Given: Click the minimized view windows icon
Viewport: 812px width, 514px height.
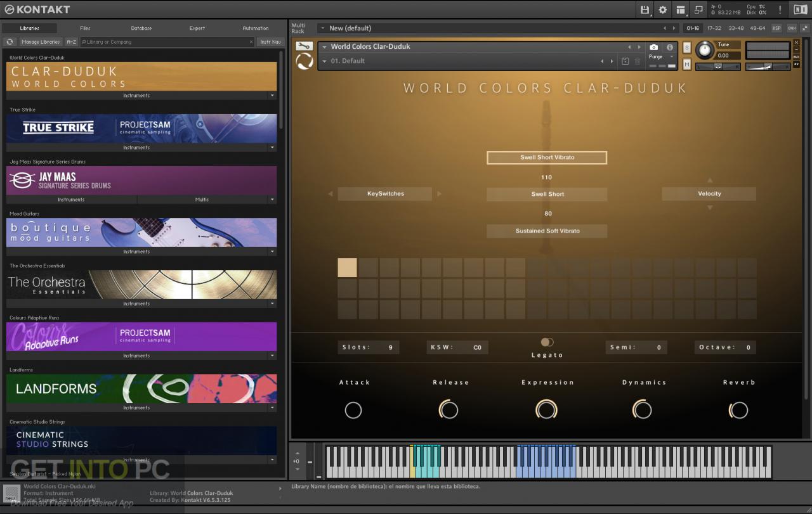Looking at the screenshot, I should (698, 10).
